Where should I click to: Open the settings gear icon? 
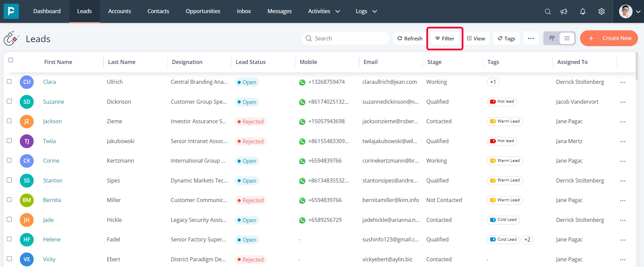pyautogui.click(x=602, y=11)
